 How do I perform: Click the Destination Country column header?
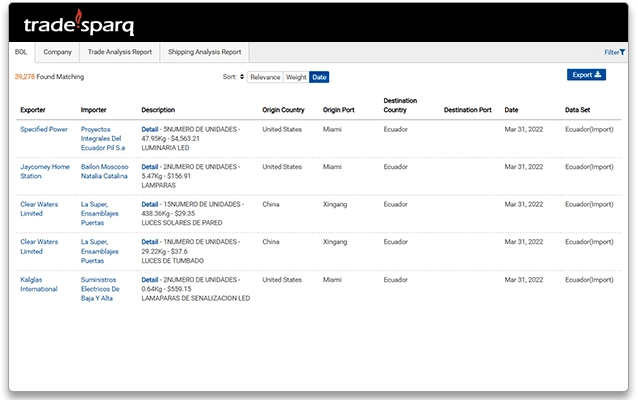(x=400, y=105)
